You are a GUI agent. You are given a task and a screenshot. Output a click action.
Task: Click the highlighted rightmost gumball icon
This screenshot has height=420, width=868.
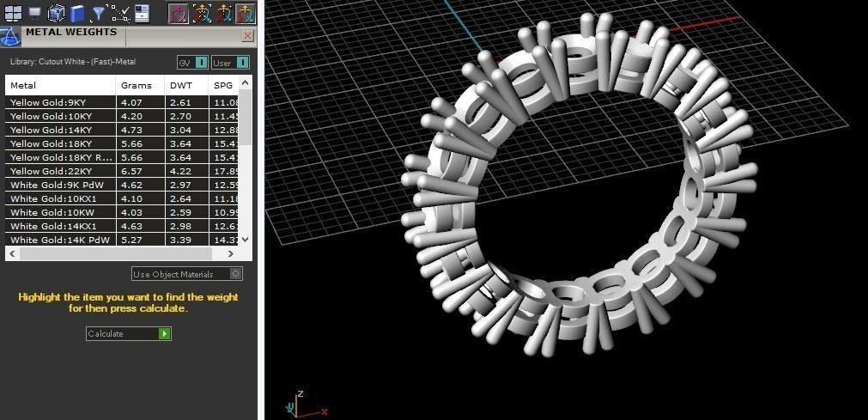[246, 13]
